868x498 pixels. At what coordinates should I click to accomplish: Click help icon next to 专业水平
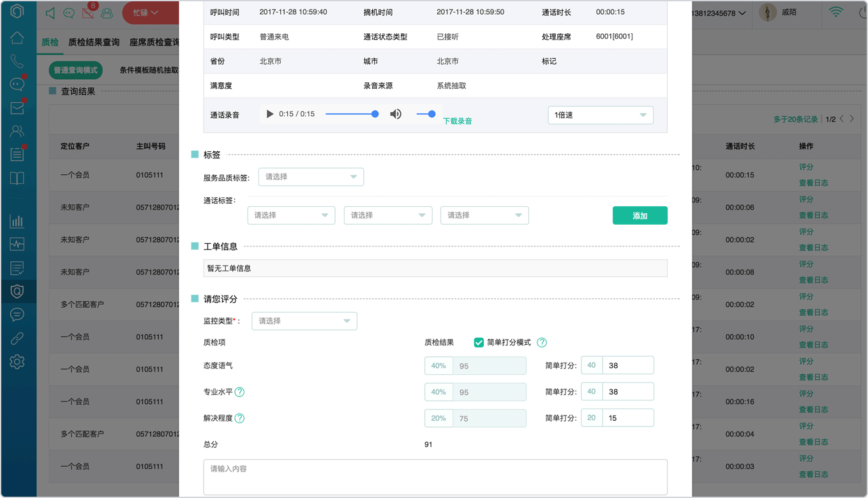(240, 392)
